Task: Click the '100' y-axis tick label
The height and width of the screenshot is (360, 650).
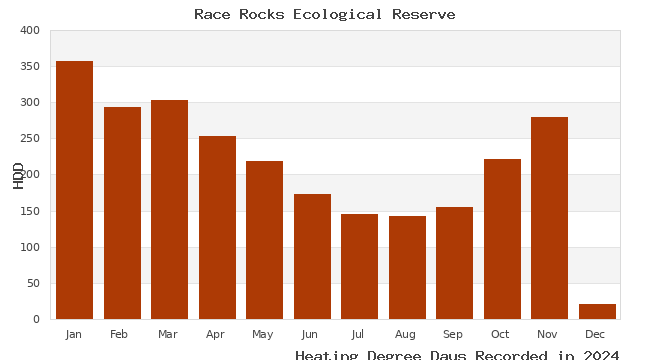Action: [x=30, y=248]
